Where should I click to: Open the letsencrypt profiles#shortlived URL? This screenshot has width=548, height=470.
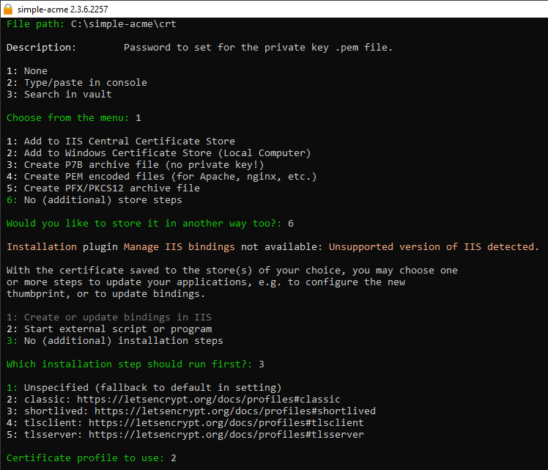point(235,411)
